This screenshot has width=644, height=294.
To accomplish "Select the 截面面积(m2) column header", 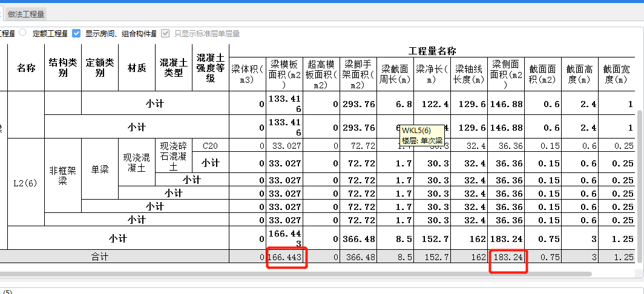I will 544,74.
